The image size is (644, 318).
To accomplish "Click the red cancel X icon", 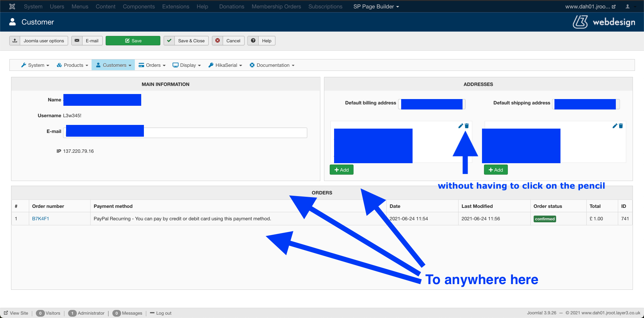I will (217, 41).
